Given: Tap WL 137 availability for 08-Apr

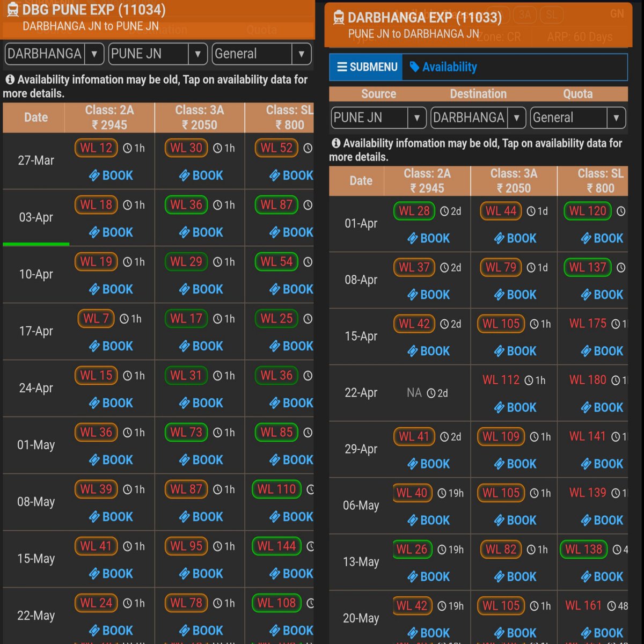Looking at the screenshot, I should point(588,267).
